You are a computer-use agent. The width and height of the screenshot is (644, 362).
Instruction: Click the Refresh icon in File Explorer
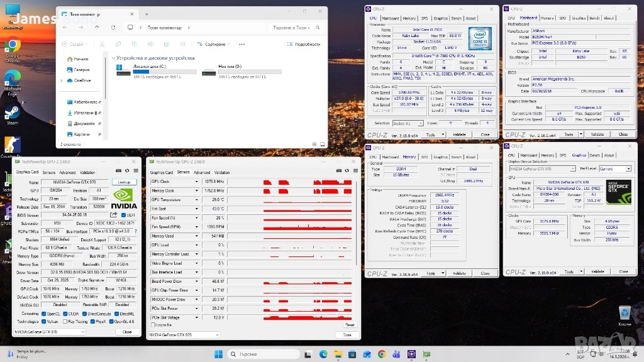coord(113,28)
